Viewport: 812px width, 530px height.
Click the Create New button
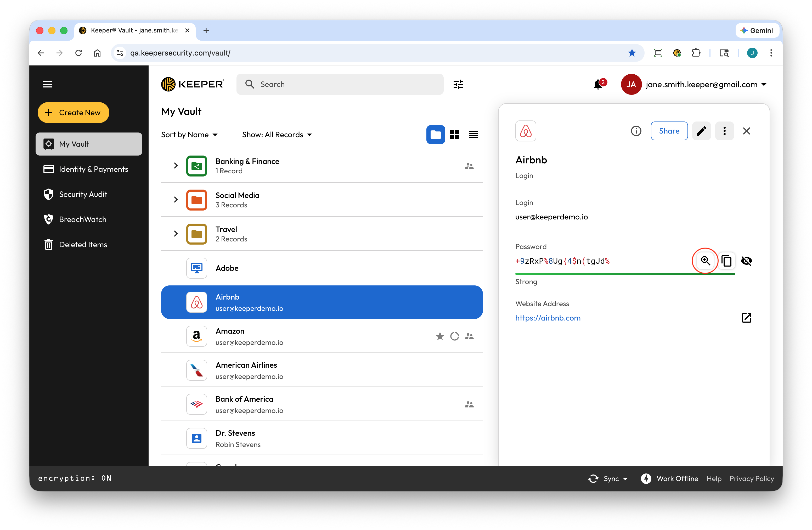click(x=73, y=113)
